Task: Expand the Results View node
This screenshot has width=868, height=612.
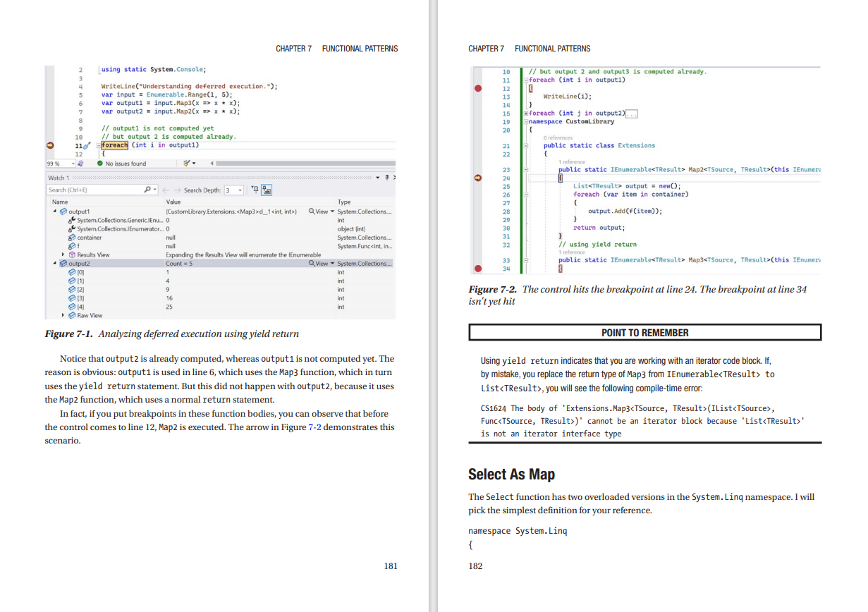Action: [x=64, y=255]
